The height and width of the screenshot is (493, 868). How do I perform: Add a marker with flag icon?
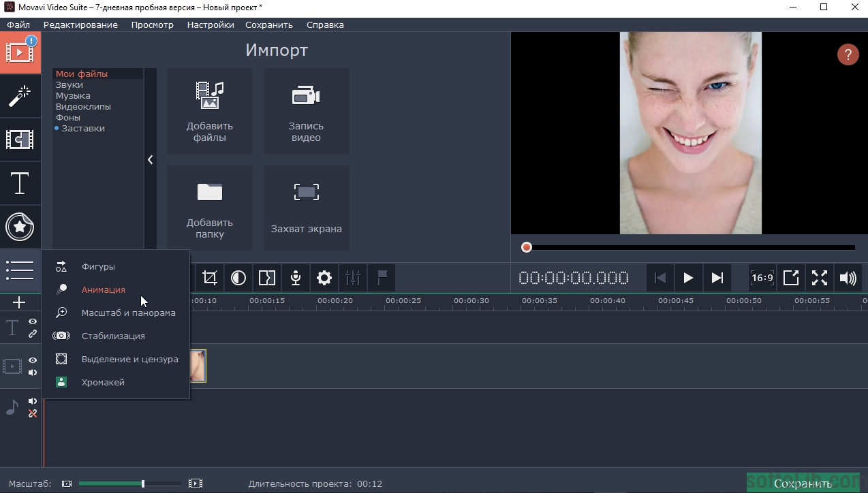(x=382, y=278)
